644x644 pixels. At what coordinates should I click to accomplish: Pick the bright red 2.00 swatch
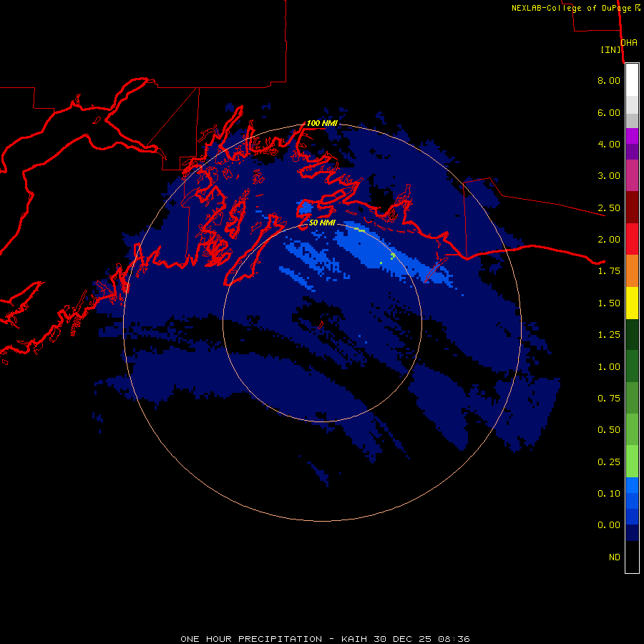click(x=632, y=239)
